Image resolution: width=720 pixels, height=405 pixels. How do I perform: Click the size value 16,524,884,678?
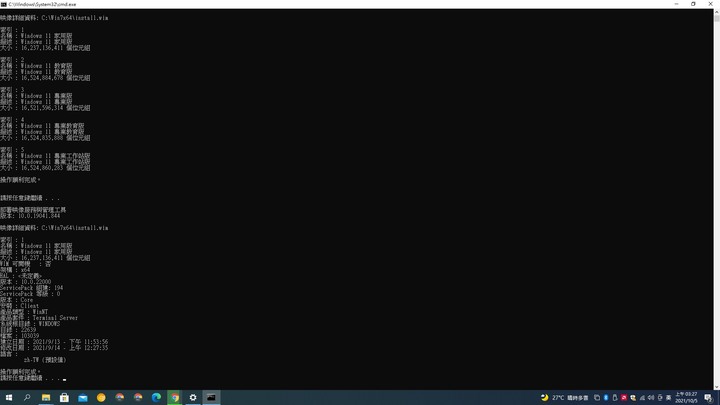pos(42,78)
